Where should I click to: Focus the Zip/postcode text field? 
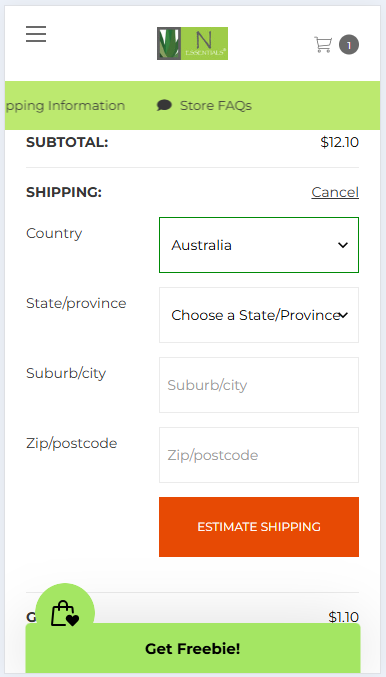point(259,455)
